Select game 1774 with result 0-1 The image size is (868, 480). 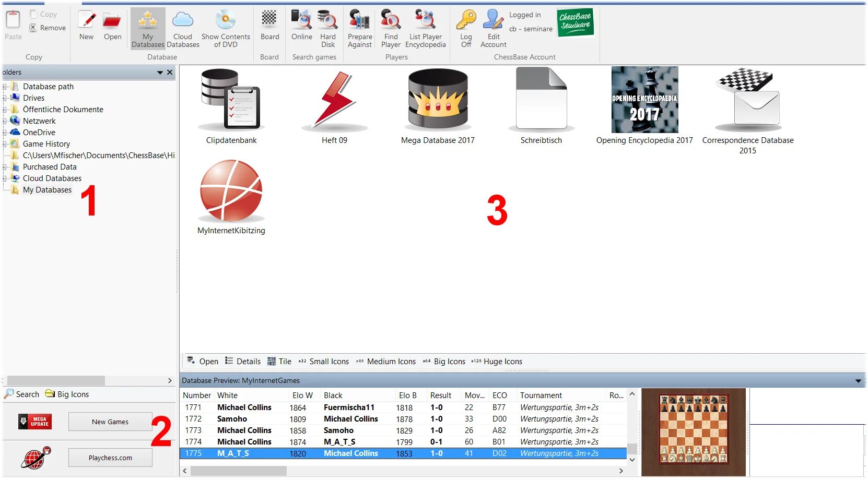[x=403, y=442]
